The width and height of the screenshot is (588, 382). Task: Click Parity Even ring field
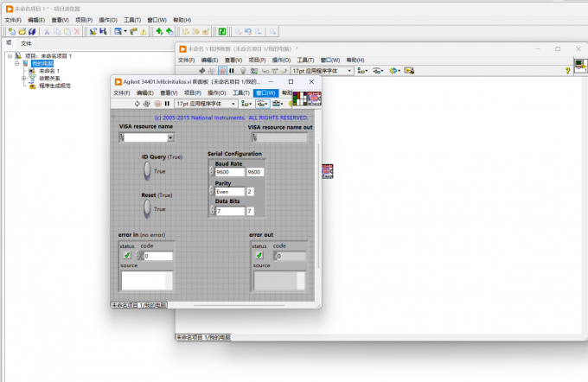(229, 192)
